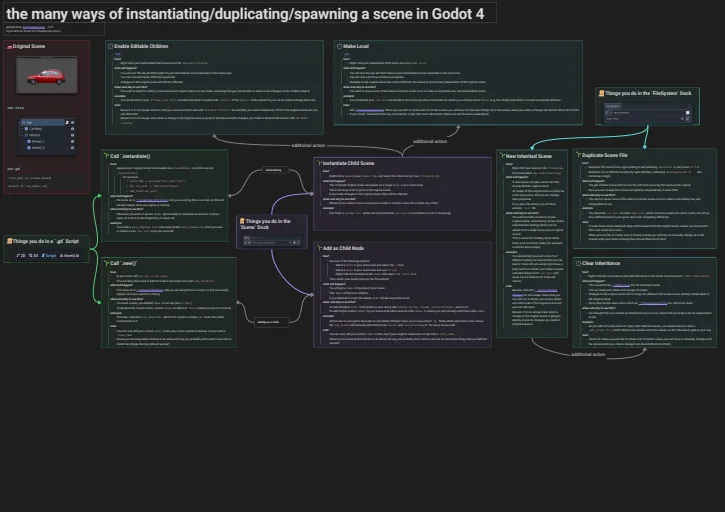Click the script icon on the Car node
Screen dimensions: 725x512
(x=67, y=123)
